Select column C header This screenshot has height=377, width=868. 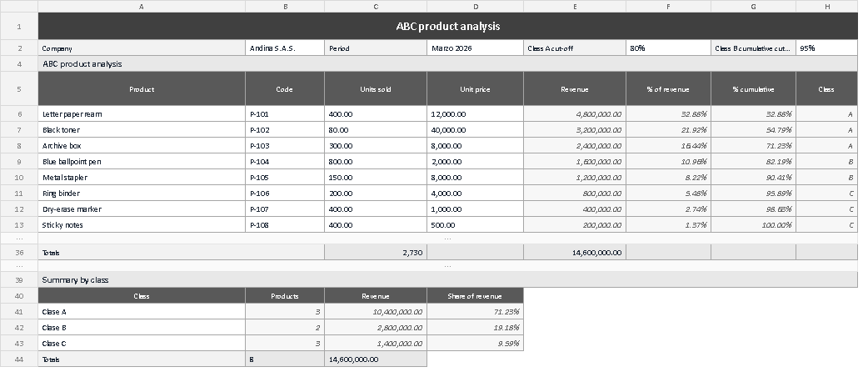(x=376, y=6)
